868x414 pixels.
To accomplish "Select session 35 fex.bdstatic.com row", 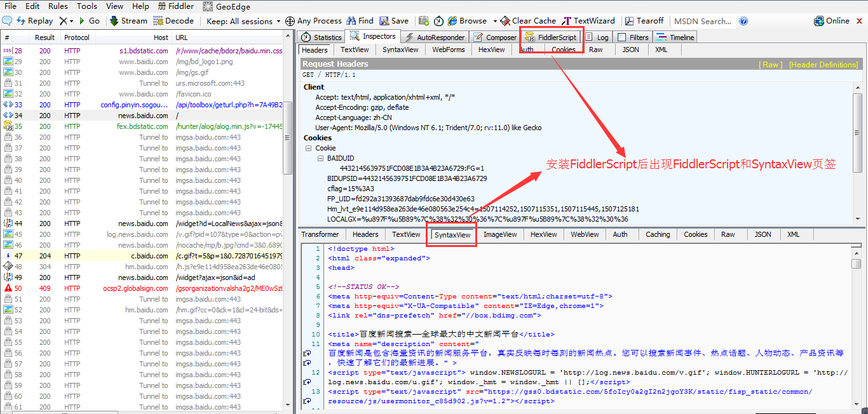I will [x=142, y=126].
